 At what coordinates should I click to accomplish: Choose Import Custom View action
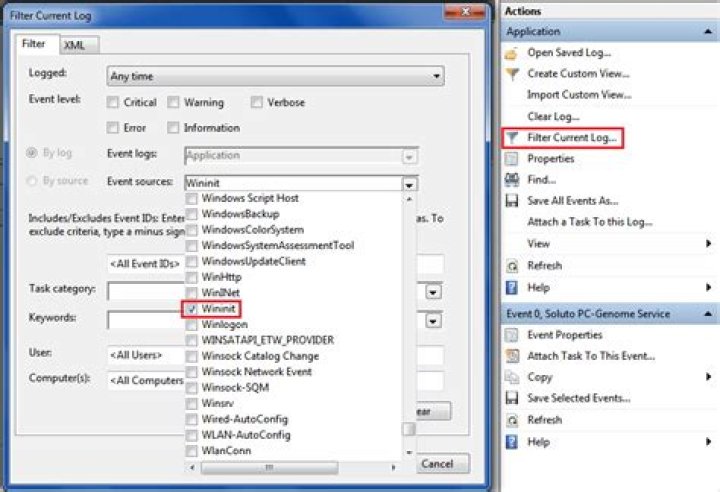coord(579,95)
